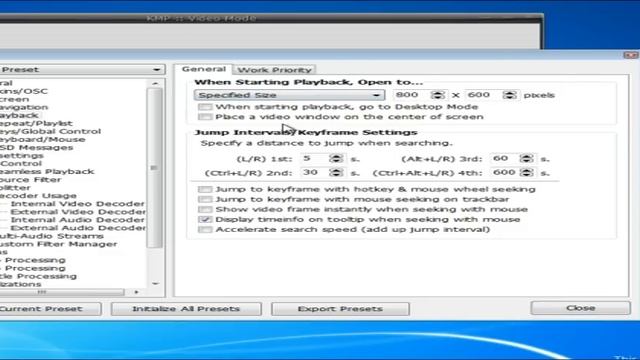Click the (Alt+L/R) 3rd interval field
Screen dimensions: 640x360
[505, 158]
